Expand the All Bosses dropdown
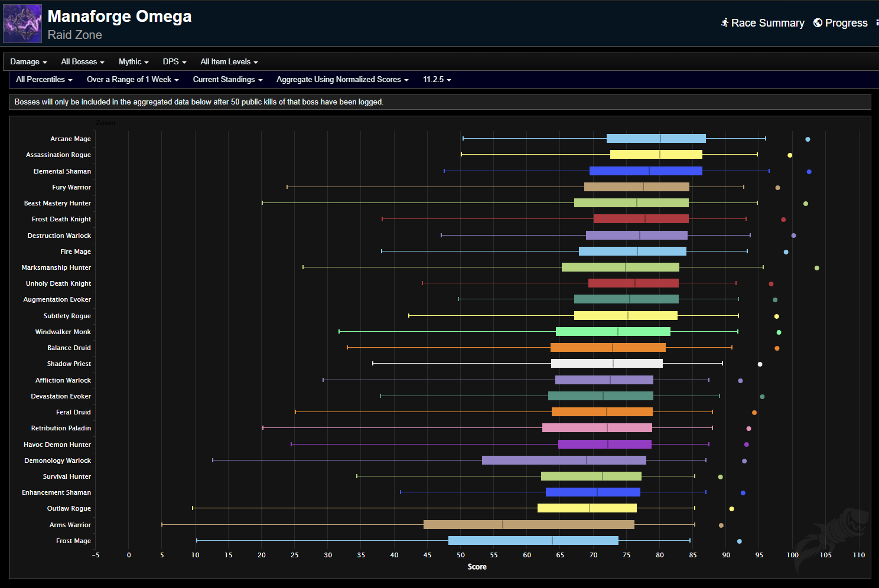879x588 pixels. [83, 62]
